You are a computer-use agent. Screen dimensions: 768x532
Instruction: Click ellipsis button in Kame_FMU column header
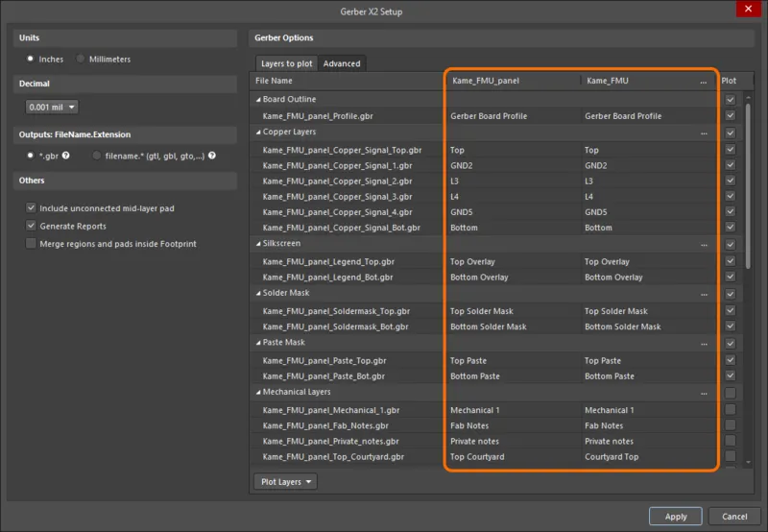pyautogui.click(x=704, y=83)
